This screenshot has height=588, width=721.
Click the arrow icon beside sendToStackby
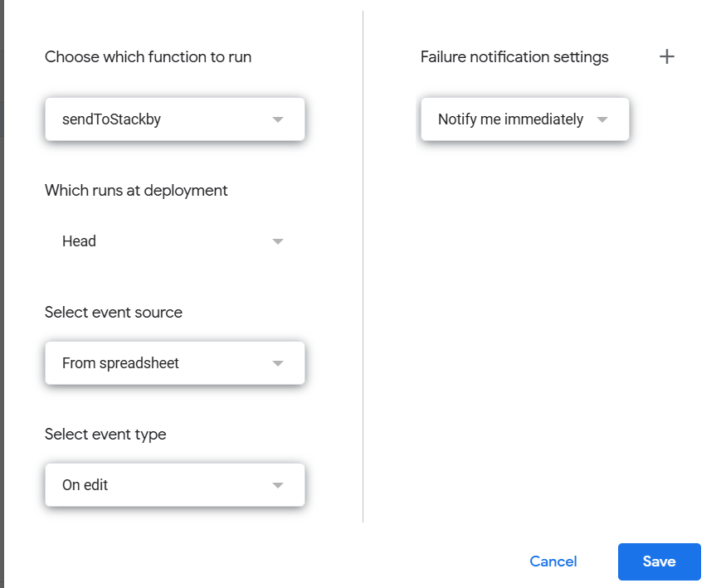click(278, 119)
